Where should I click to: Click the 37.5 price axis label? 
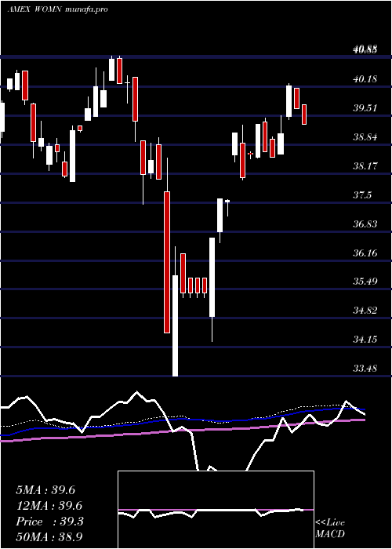pos(362,196)
